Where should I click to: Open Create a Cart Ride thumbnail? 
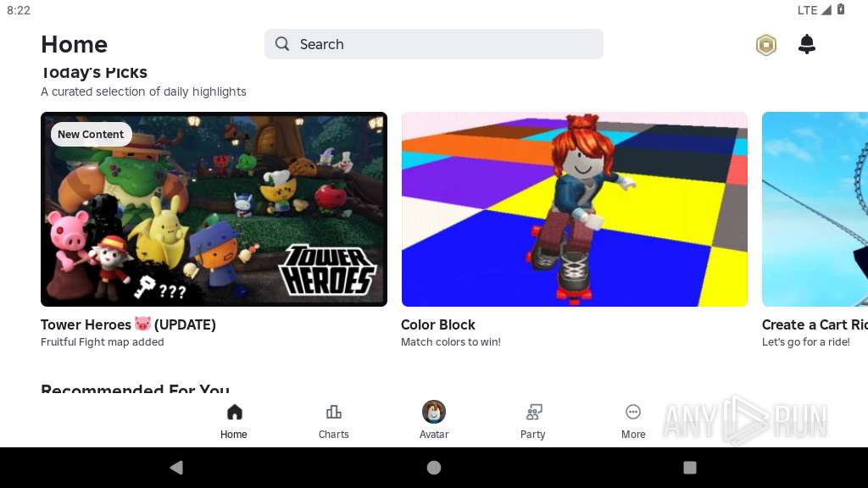[815, 209]
